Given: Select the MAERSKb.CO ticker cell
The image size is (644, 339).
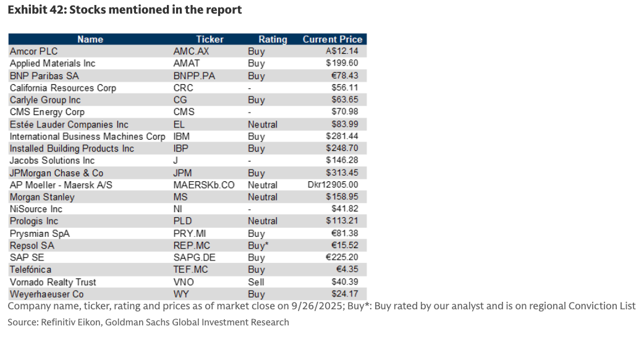Looking at the screenshot, I should [x=204, y=185].
